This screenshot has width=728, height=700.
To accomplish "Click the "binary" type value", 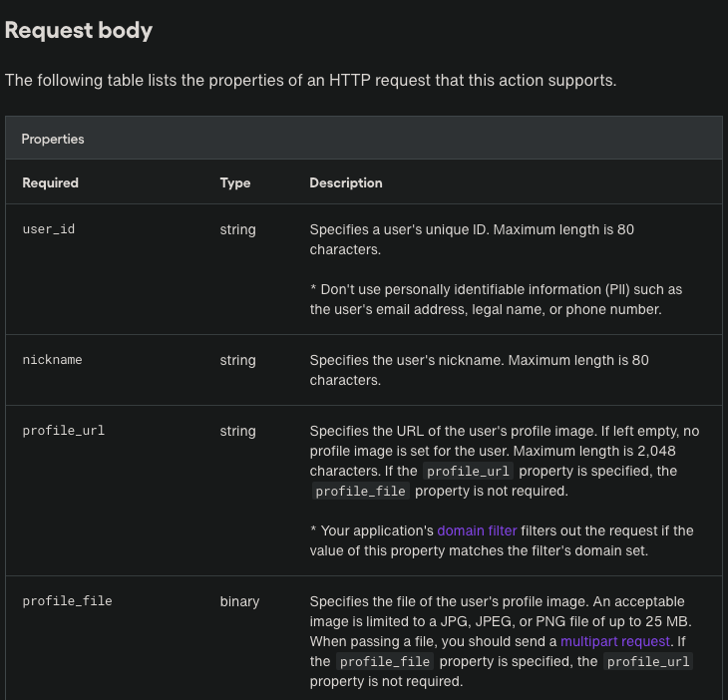I will click(239, 601).
